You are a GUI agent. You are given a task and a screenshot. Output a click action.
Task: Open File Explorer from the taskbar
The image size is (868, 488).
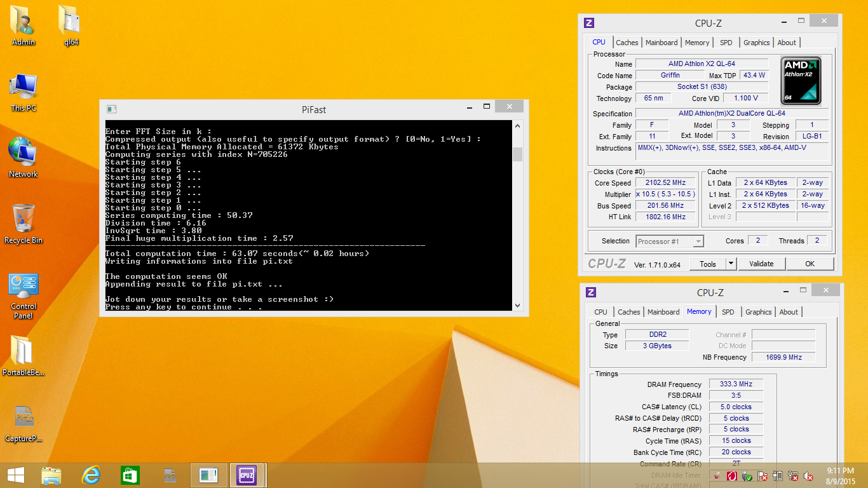[x=51, y=475]
